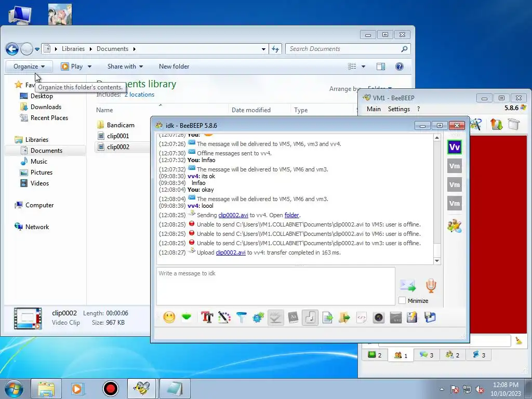
Task: Click the group members icon below avatars
Action: pyautogui.click(x=454, y=225)
